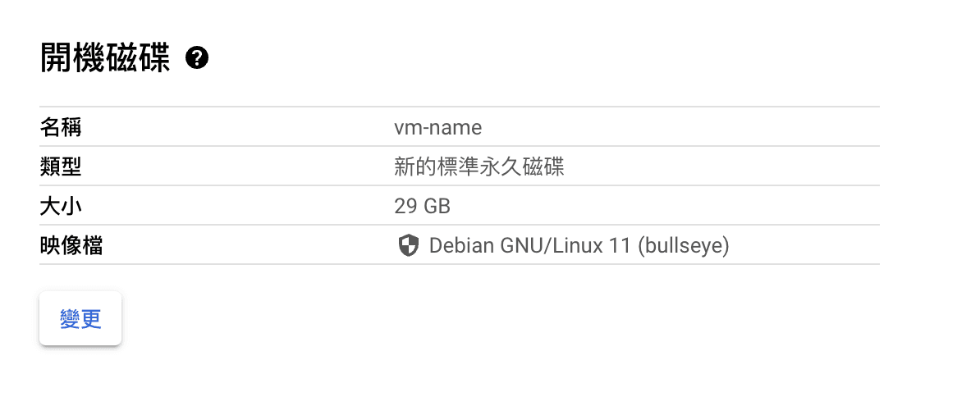Click the help icon beside 開機磁碟
This screenshot has height=397, width=980.
coord(197,58)
